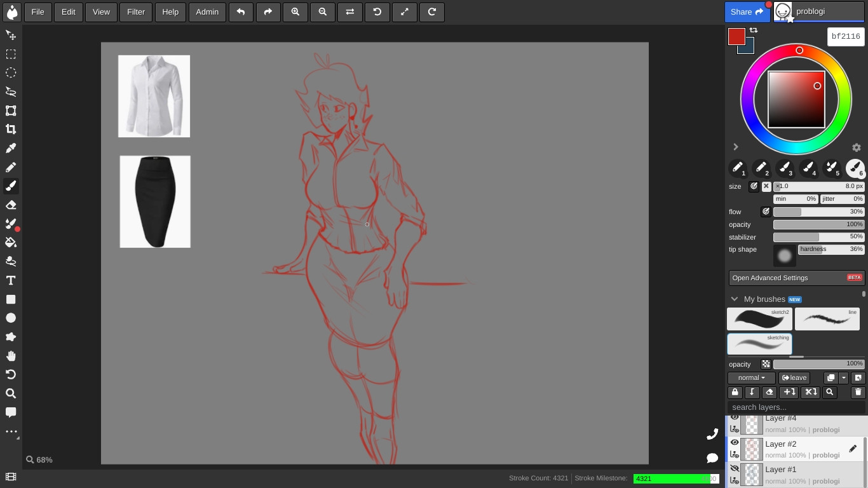868x488 pixels.
Task: Select brush preset slot 3
Action: point(785,168)
